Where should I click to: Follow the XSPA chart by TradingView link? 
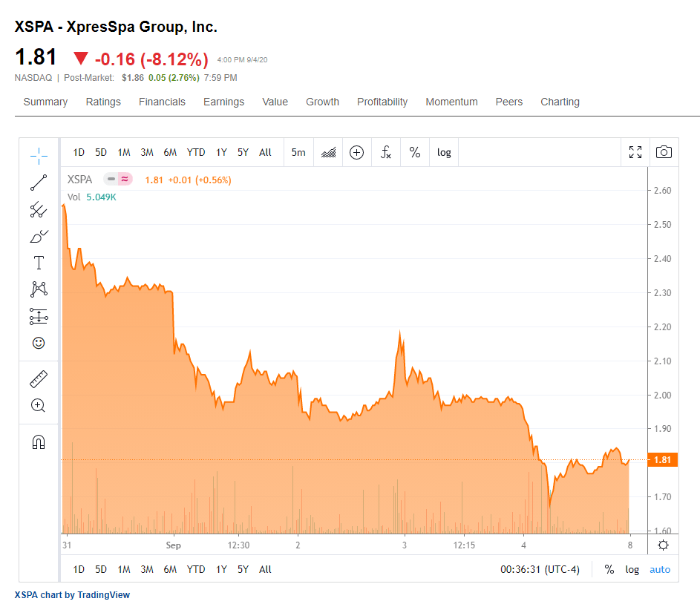pyautogui.click(x=72, y=595)
